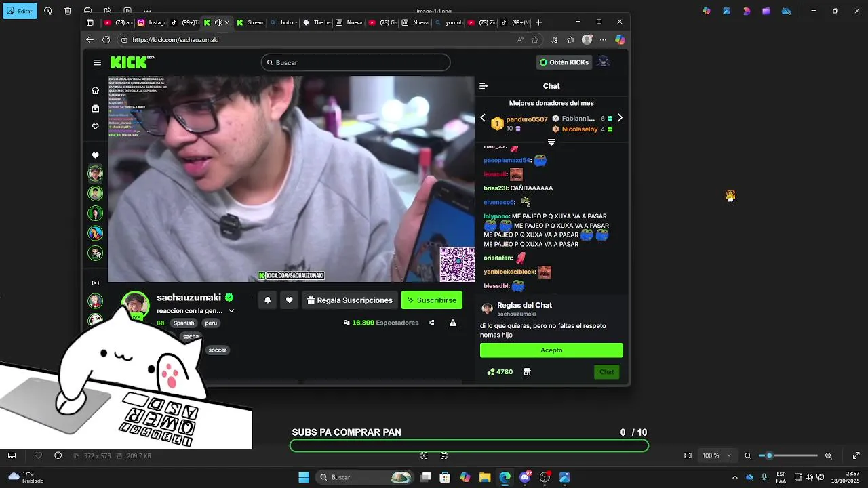Report the stream with warning icon
The height and width of the screenshot is (488, 868).
click(453, 323)
